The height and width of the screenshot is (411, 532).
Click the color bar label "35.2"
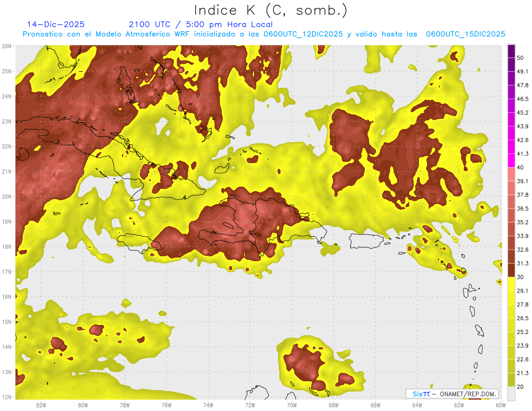(x=522, y=222)
